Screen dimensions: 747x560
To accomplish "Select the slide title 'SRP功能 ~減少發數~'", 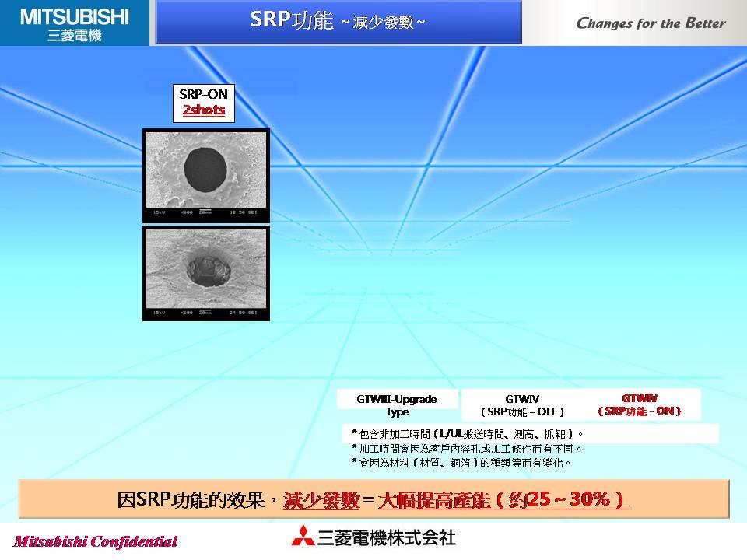I will pyautogui.click(x=337, y=21).
